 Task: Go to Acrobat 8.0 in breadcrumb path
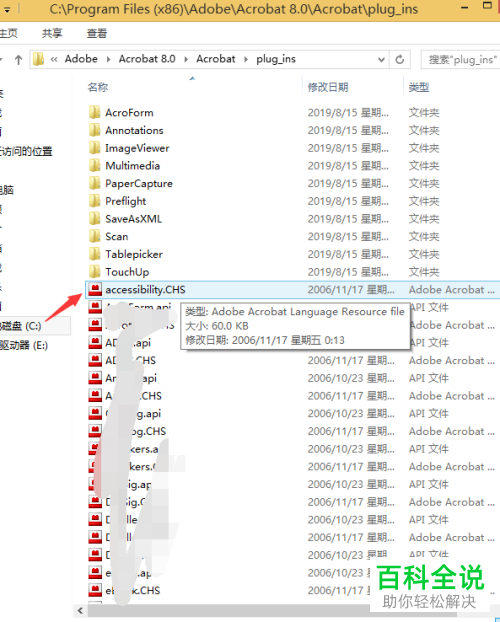click(147, 59)
